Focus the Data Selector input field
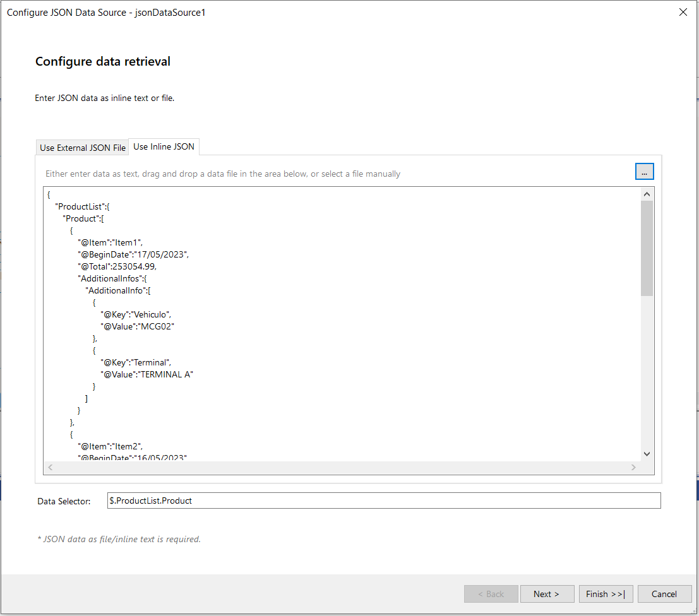Screen dimensions: 699x616 pos(383,500)
